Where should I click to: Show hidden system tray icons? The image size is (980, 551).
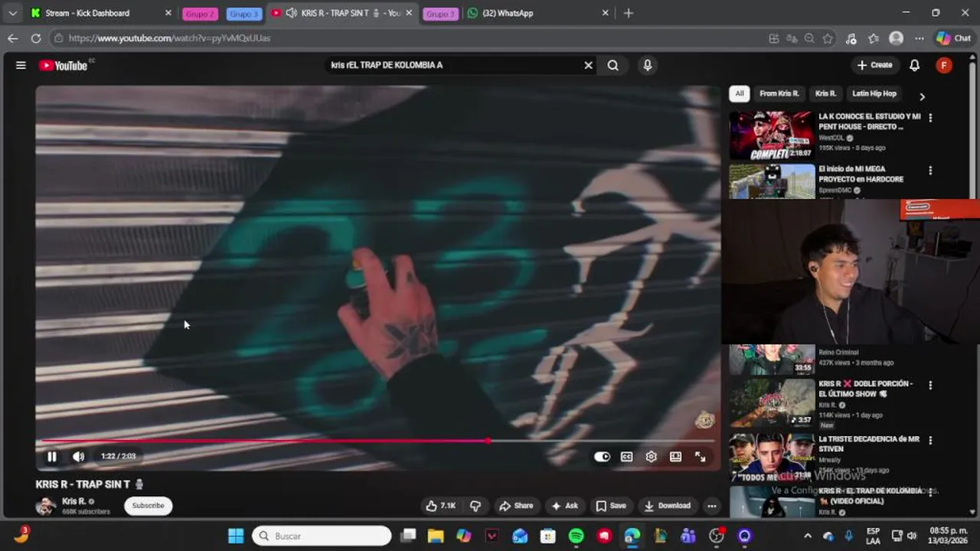pyautogui.click(x=807, y=536)
